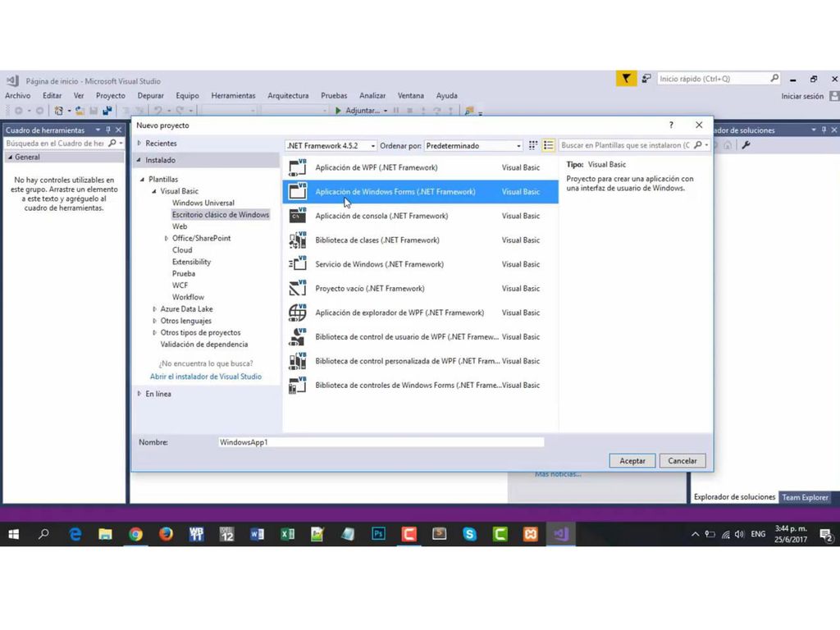840x630 pixels.
Task: Click the toolbox search field
Action: pos(55,143)
